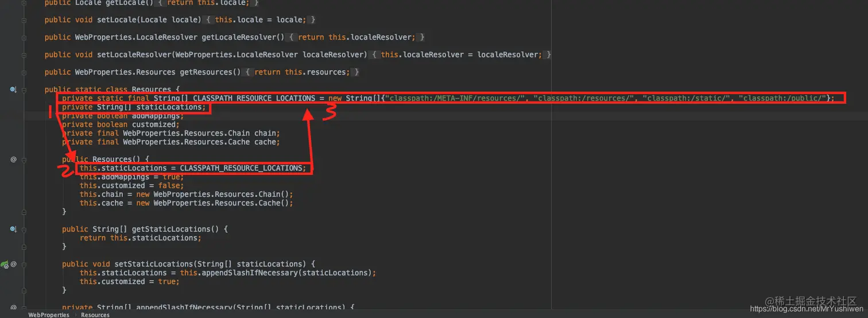
Task: Click 'new WebProperties.Resources.Cache()' expression
Action: tap(212, 203)
